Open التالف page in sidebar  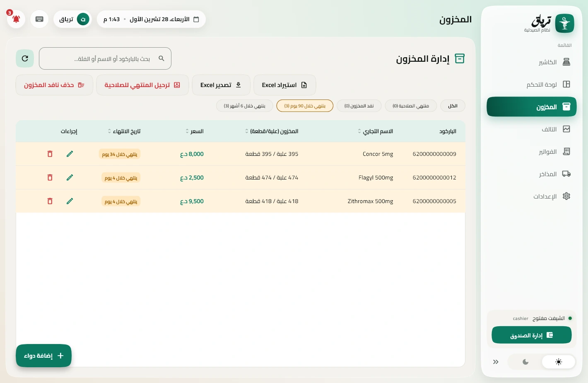point(532,129)
